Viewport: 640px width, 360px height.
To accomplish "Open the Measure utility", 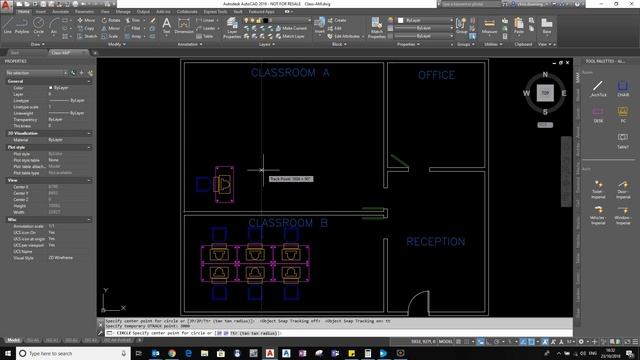I will 489,26.
